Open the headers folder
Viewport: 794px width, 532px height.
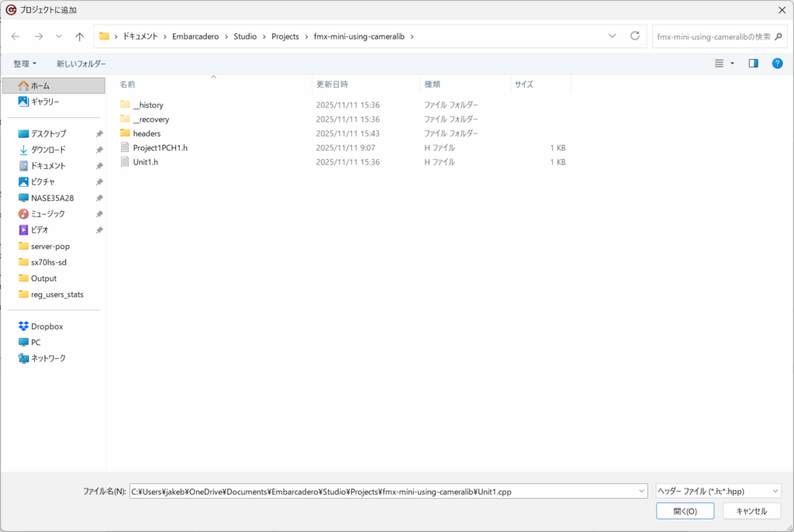click(147, 133)
